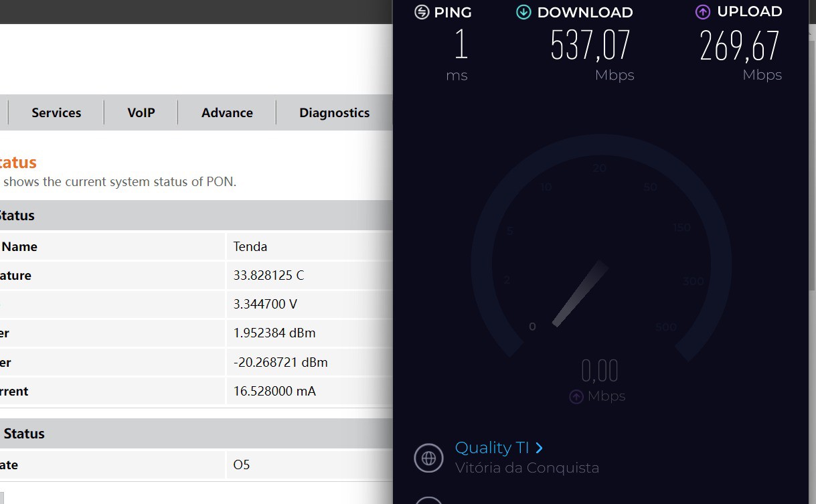816x504 pixels.
Task: Click the 269,67 upload speed result
Action: click(x=740, y=46)
